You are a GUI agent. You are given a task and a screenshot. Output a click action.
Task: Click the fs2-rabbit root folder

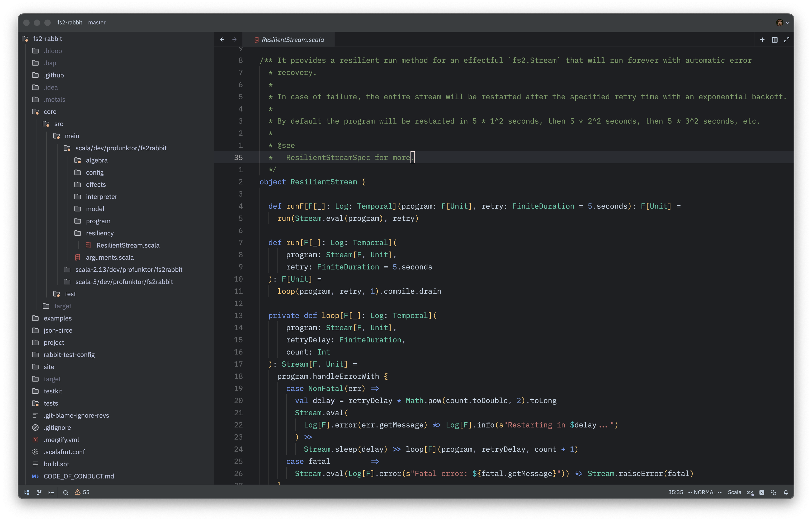coord(47,39)
